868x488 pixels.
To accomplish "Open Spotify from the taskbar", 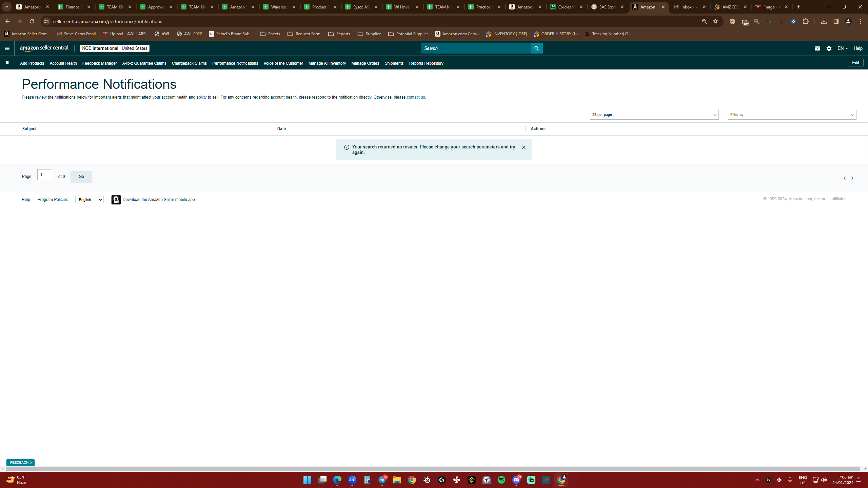I will click(501, 480).
